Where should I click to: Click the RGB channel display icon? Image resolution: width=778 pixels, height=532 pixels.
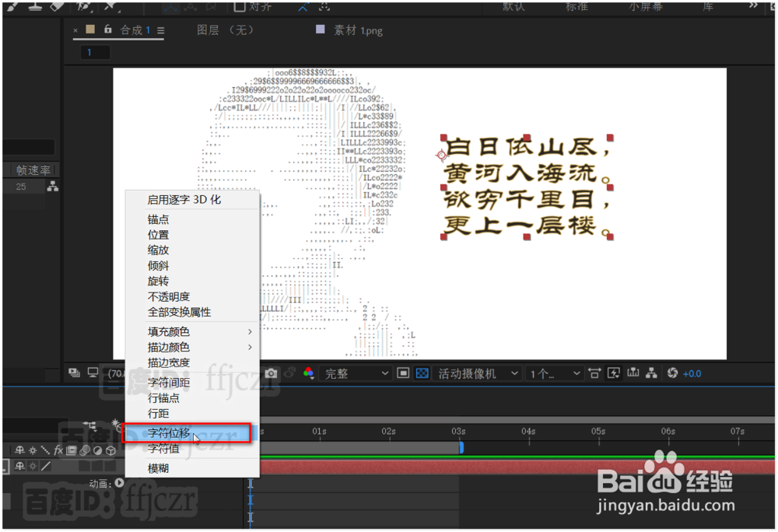(309, 373)
